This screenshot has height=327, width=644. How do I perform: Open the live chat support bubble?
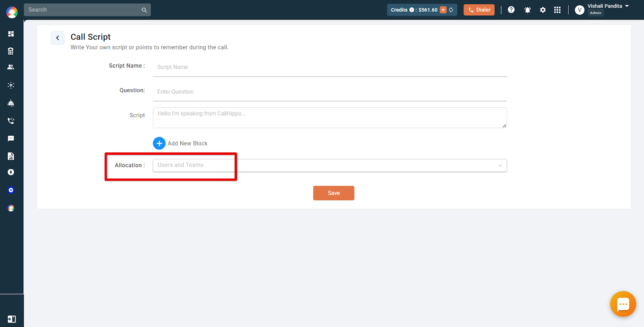click(x=623, y=304)
